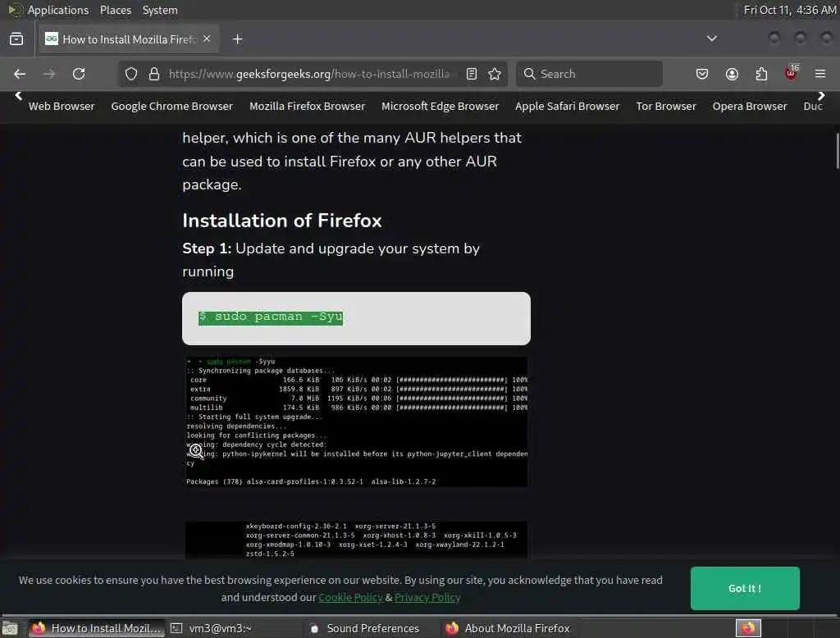Open the Mozilla Firefox Browser topic
This screenshot has width=840, height=638.
pos(307,106)
